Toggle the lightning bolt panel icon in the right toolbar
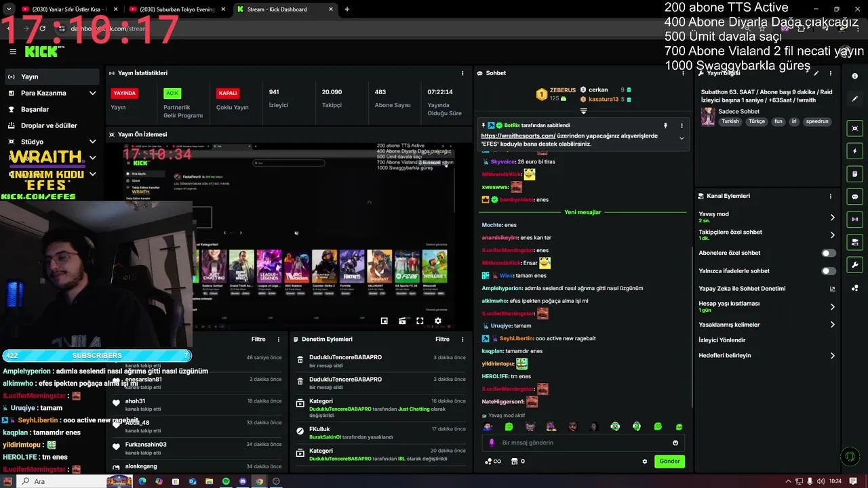 tap(855, 151)
